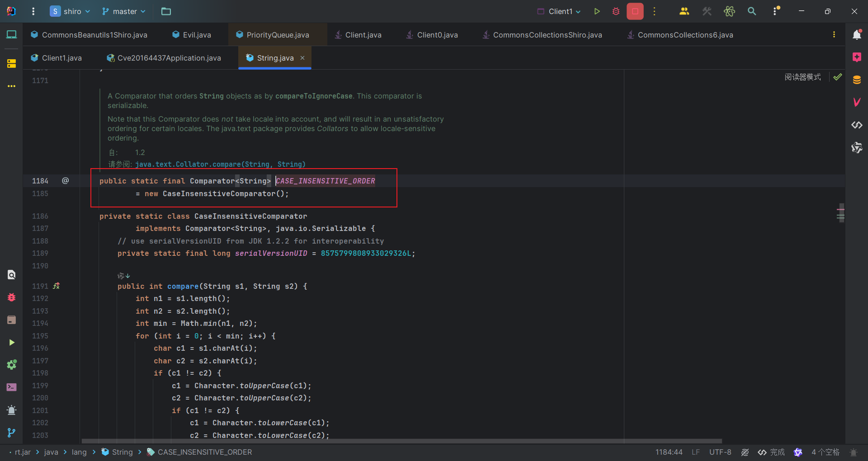Switch to Client0.java tab
The height and width of the screenshot is (461, 868).
point(432,35)
